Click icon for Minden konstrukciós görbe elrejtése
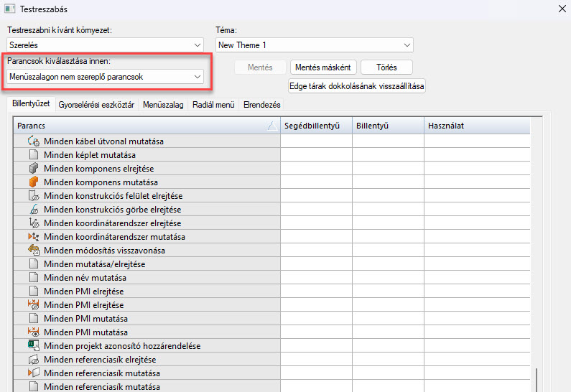This screenshot has width=571, height=392. (x=33, y=210)
